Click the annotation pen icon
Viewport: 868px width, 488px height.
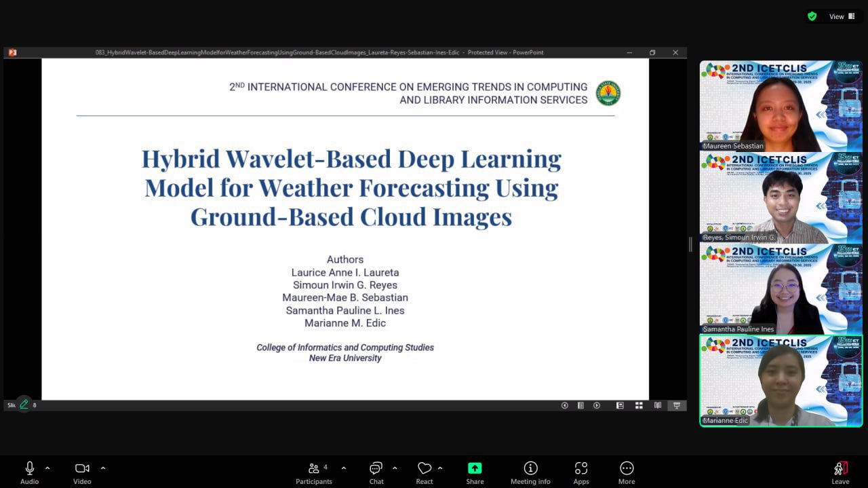[24, 405]
